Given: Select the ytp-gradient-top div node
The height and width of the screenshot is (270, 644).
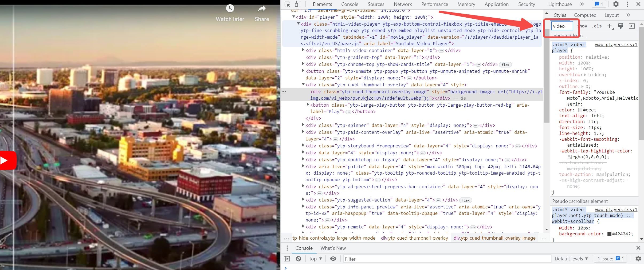Looking at the screenshot, I should click(373, 57).
